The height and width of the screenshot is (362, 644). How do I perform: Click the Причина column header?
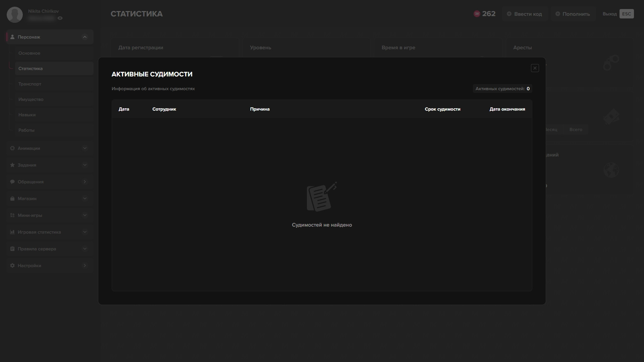[x=260, y=109]
